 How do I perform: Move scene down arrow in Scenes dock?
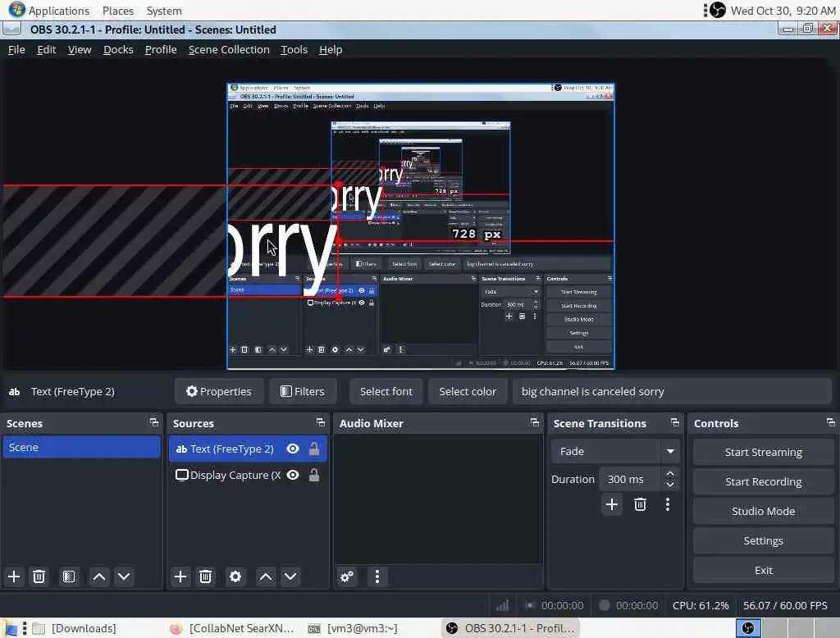click(x=124, y=577)
